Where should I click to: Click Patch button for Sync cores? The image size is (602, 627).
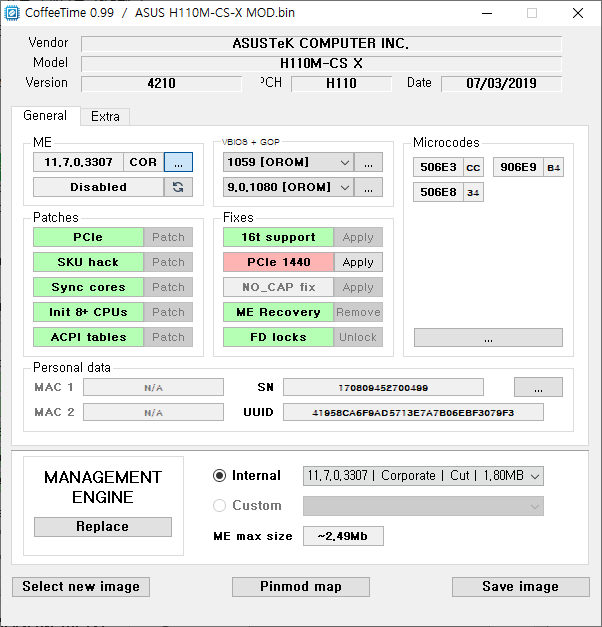click(168, 287)
